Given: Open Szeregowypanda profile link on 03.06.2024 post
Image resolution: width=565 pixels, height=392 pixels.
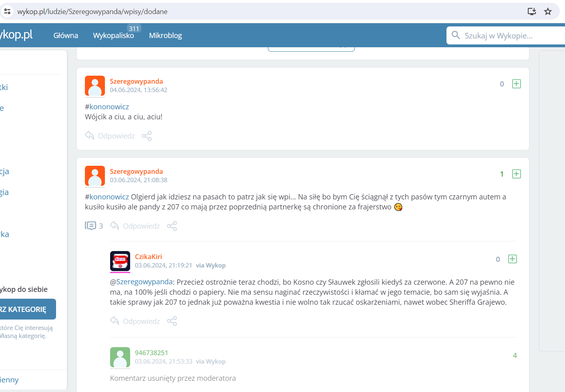Looking at the screenshot, I should [x=137, y=171].
